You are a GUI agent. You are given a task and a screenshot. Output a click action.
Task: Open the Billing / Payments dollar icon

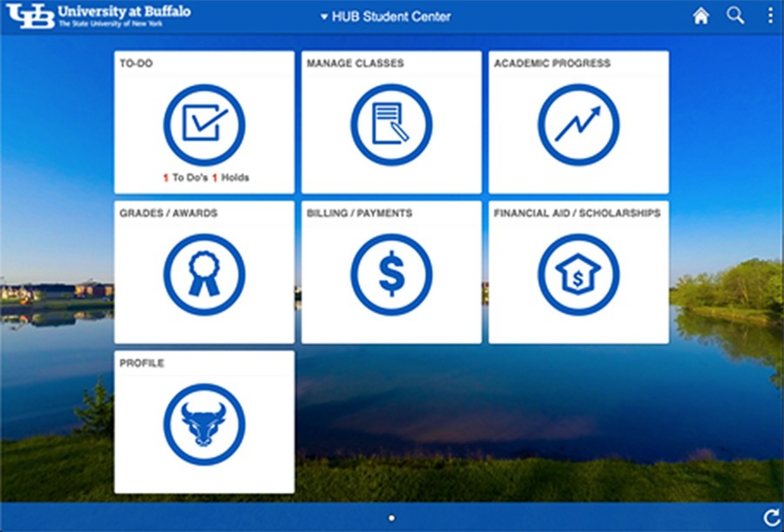point(391,274)
